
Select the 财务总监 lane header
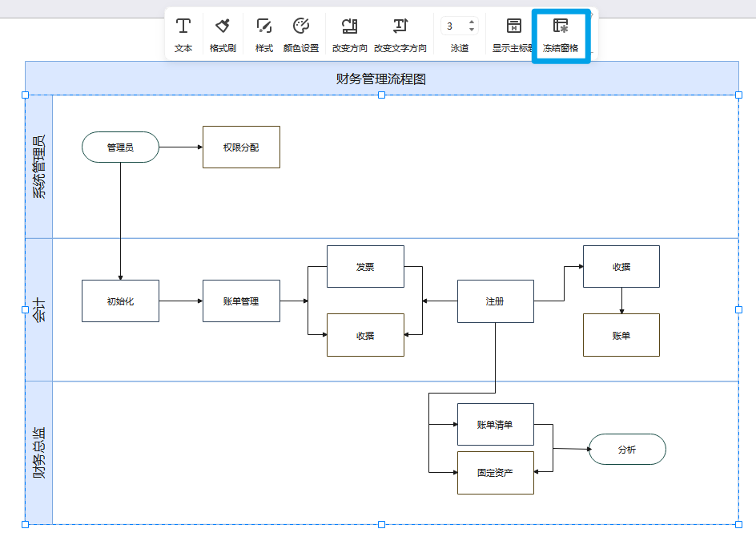coord(39,453)
